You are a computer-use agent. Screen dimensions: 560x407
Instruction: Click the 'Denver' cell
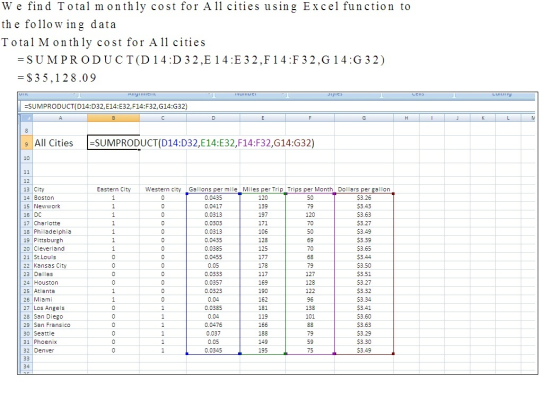point(60,350)
